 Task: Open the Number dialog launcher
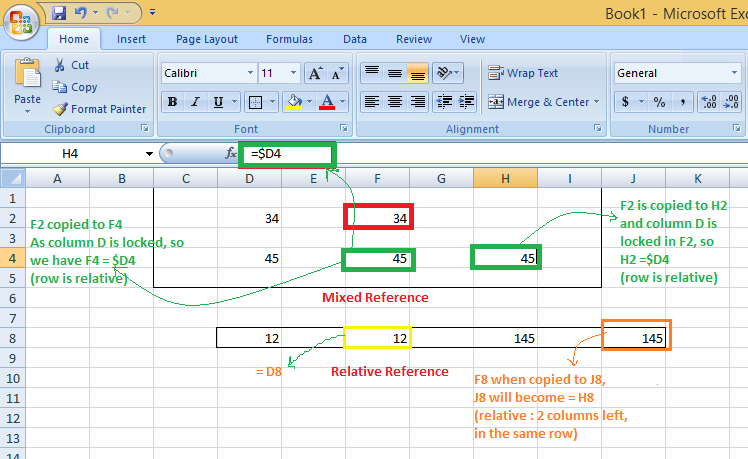click(737, 128)
